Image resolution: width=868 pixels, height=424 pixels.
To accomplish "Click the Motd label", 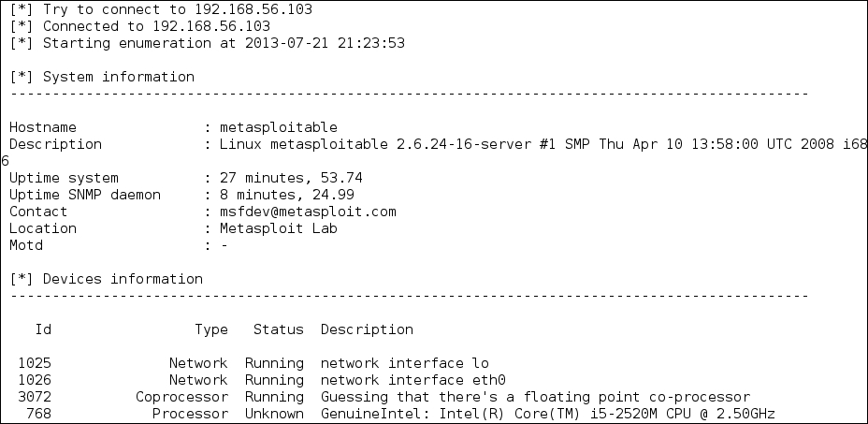I will click(x=26, y=245).
